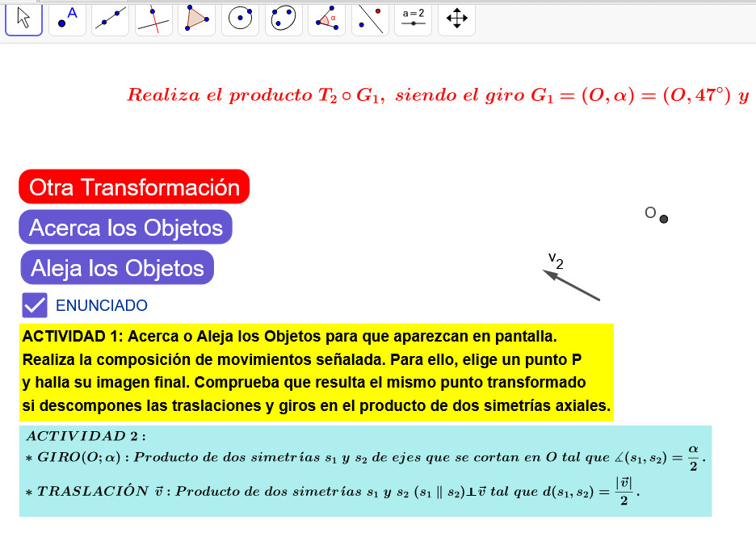Choose the Ellipse tool
This screenshot has height=541, width=756.
[283, 19]
